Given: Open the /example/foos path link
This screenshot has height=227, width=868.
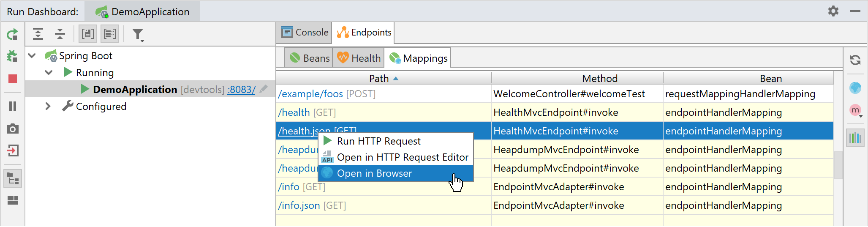Looking at the screenshot, I should pyautogui.click(x=310, y=94).
